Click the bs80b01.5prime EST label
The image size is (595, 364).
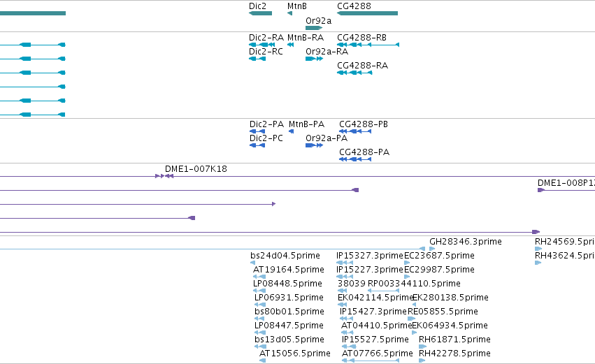tap(289, 312)
